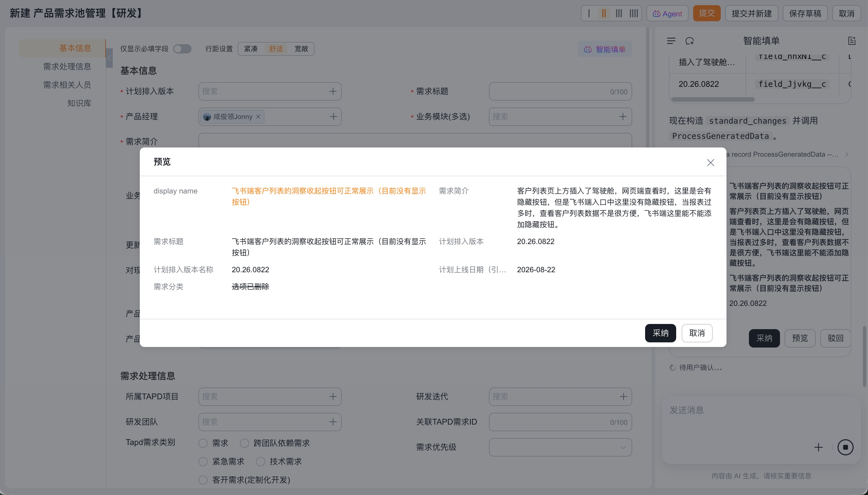Screen dimensions: 868x495
Task: Click the add attachment plus icon
Action: [x=818, y=447]
